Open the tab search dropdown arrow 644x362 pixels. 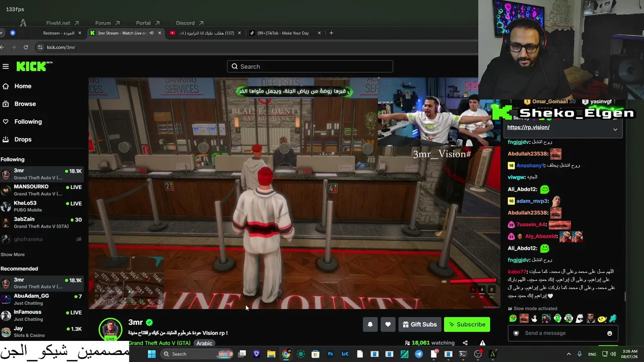coord(2,33)
